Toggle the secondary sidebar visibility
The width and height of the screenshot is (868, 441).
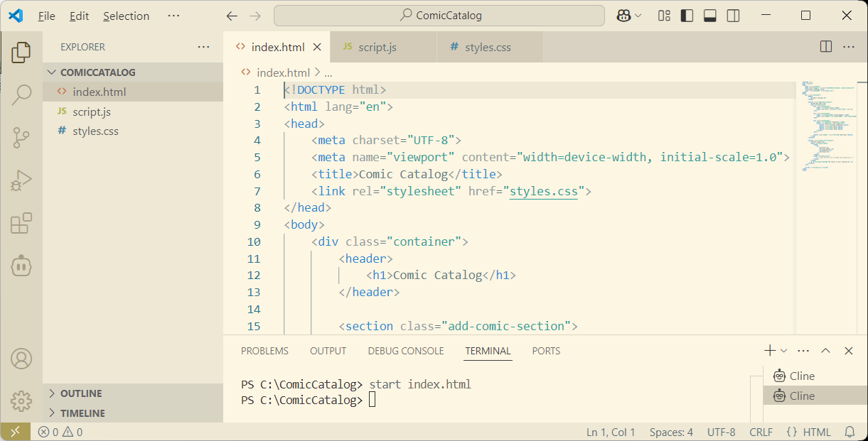733,15
